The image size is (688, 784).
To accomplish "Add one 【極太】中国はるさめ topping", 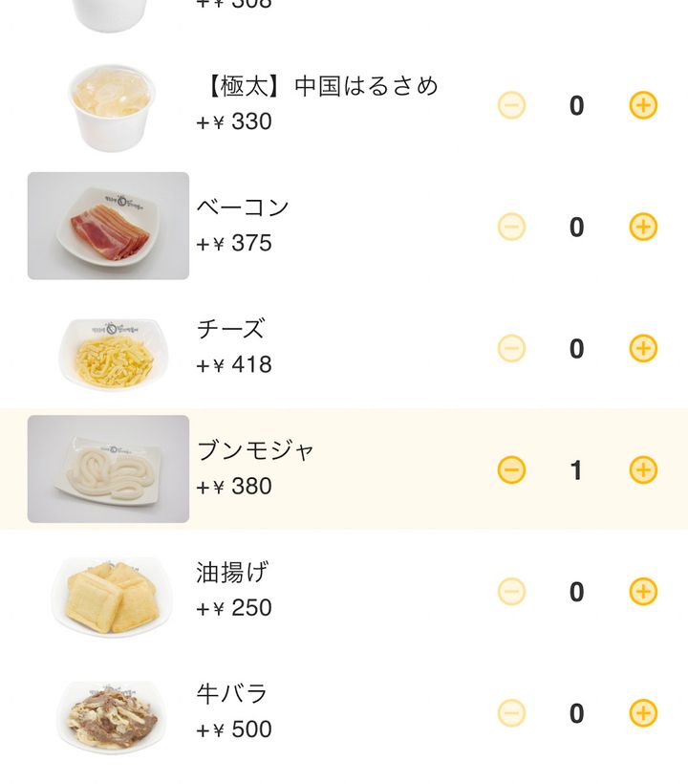I will (x=643, y=105).
